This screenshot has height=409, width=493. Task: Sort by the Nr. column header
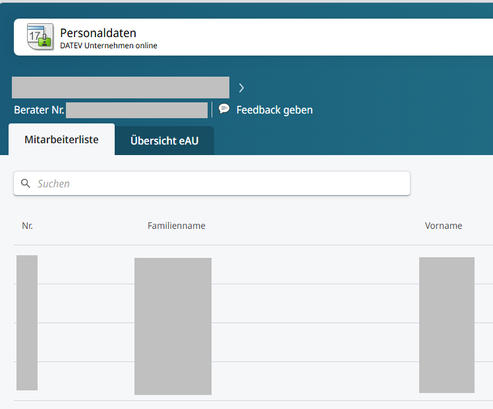pyautogui.click(x=27, y=226)
